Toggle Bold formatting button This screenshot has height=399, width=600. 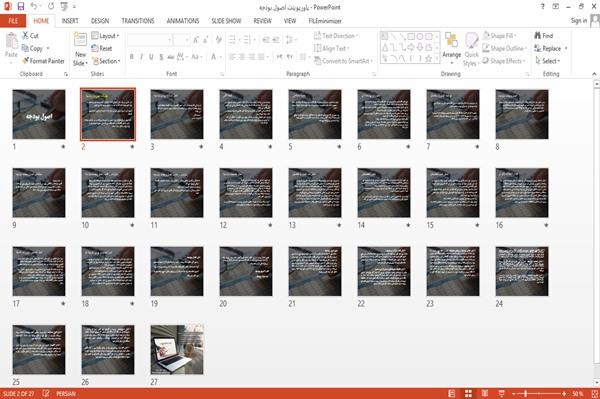[x=132, y=57]
